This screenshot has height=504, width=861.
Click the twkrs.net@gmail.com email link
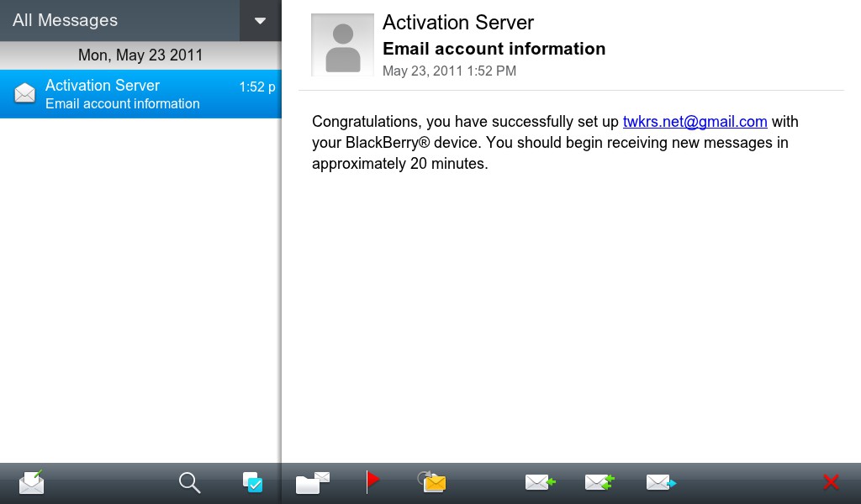[695, 121]
